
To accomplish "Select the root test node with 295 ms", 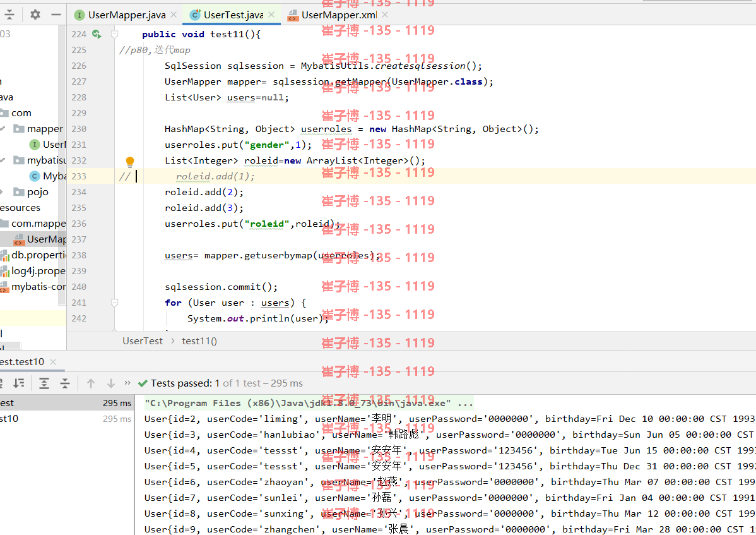I will tap(66, 403).
